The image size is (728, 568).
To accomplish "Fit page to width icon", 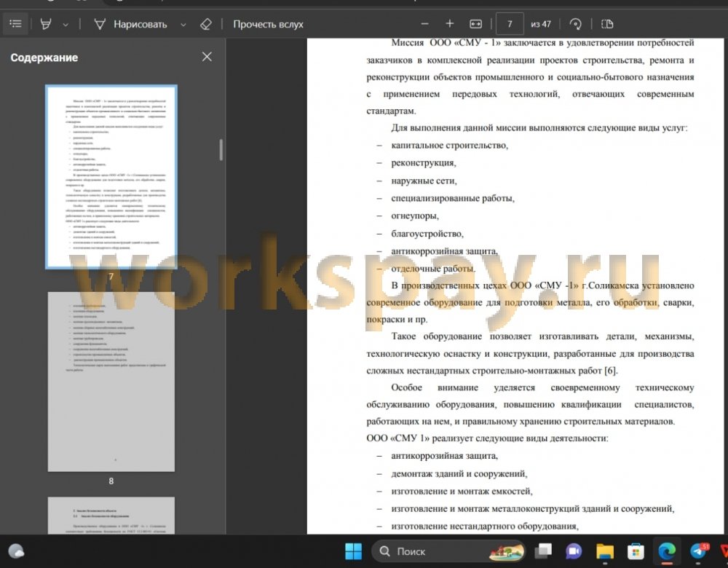I will (x=476, y=24).
